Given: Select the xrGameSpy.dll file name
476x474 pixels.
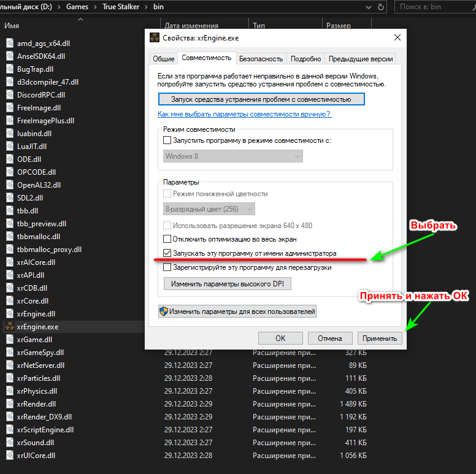Looking at the screenshot, I should 40,353.
